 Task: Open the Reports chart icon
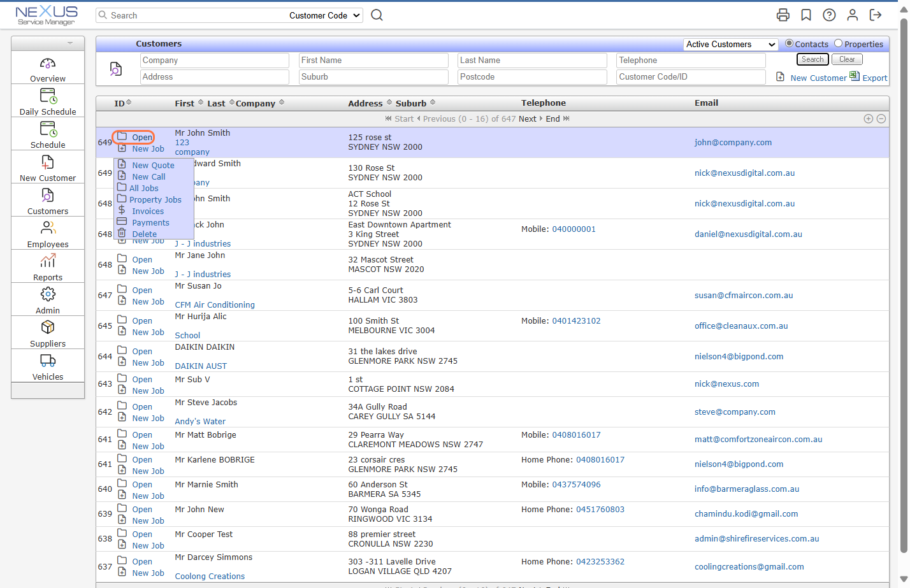coord(48,261)
